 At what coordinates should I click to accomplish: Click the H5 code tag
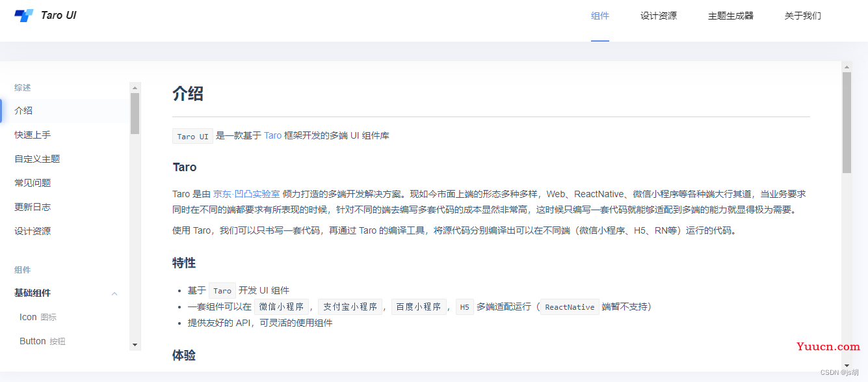pos(464,307)
